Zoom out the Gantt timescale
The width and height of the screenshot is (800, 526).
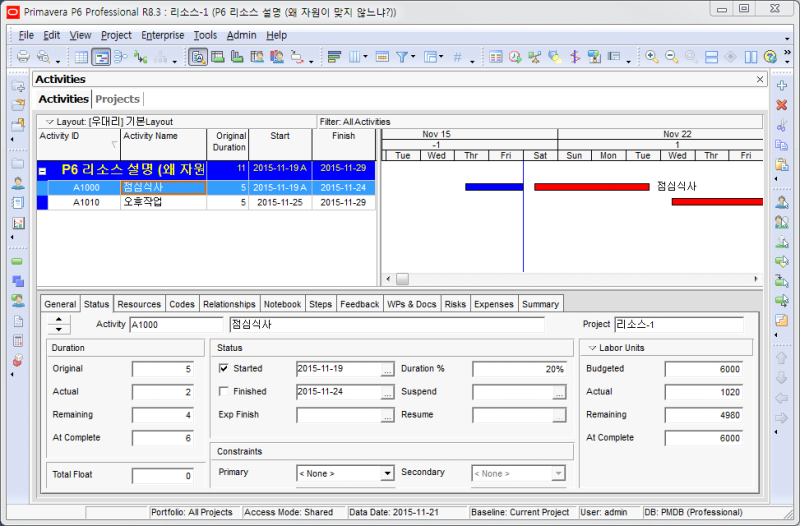pyautogui.click(x=671, y=57)
